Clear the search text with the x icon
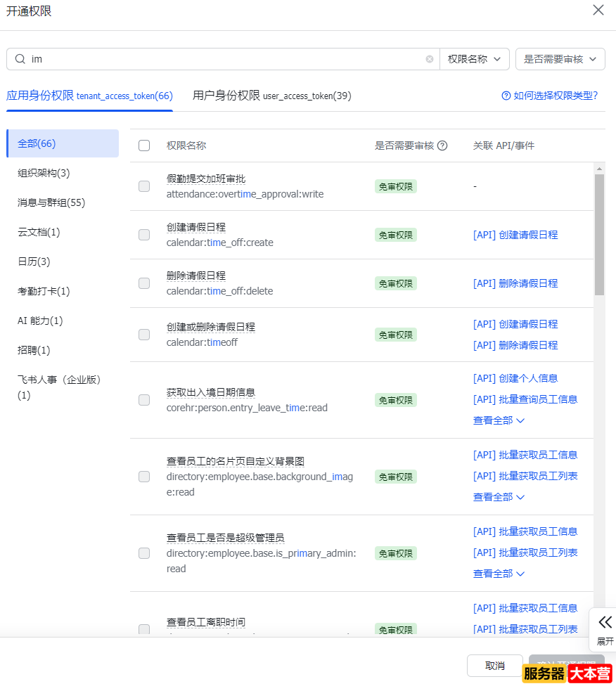The width and height of the screenshot is (616, 691). 429,59
